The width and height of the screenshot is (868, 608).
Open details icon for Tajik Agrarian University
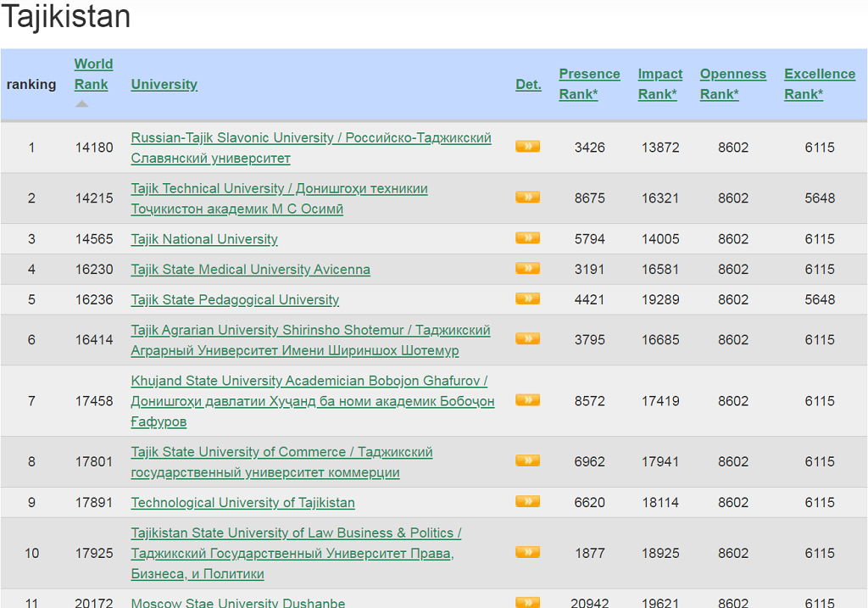[527, 339]
